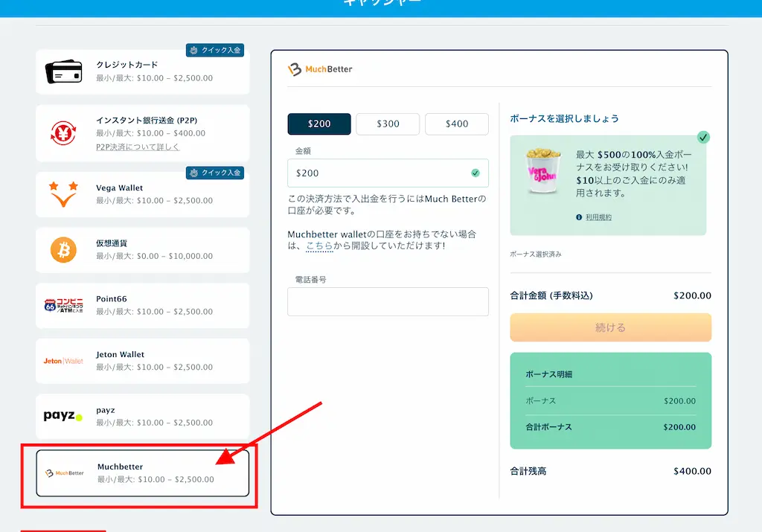
Task: Select Muchbetter payment method
Action: (x=142, y=472)
